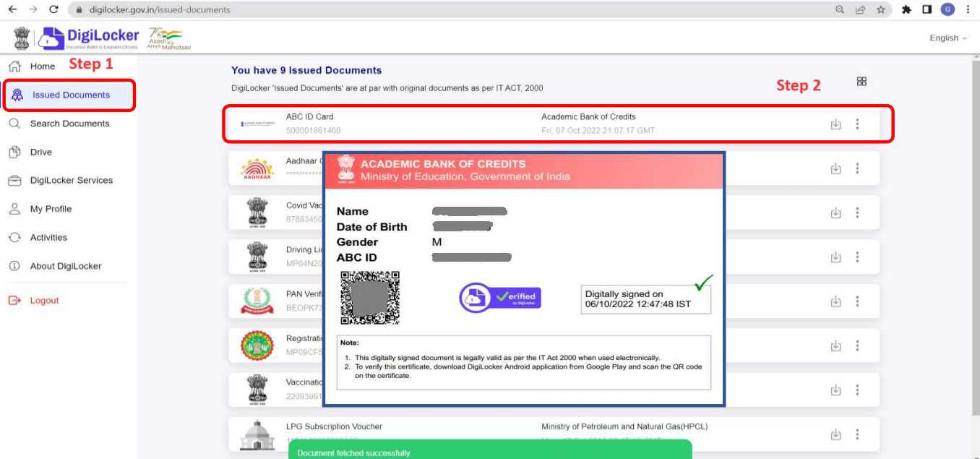Click the browser extensions puzzle icon

coord(907,9)
